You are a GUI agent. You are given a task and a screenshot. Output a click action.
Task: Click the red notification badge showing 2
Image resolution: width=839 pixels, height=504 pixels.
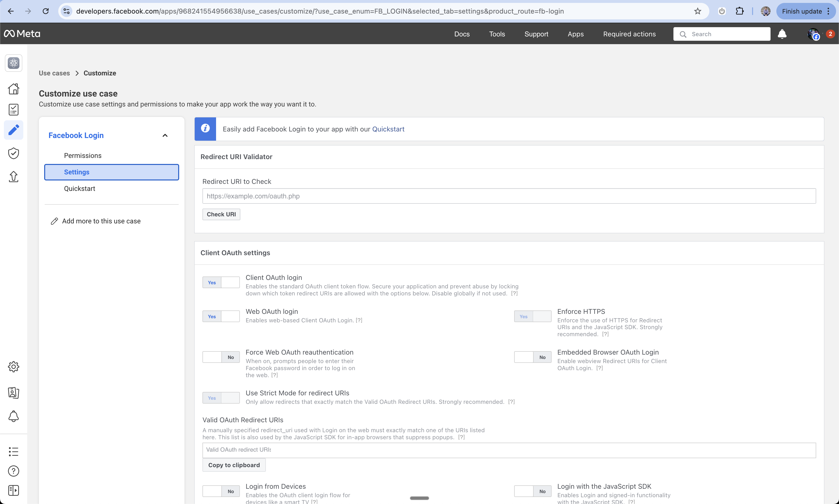pos(830,34)
